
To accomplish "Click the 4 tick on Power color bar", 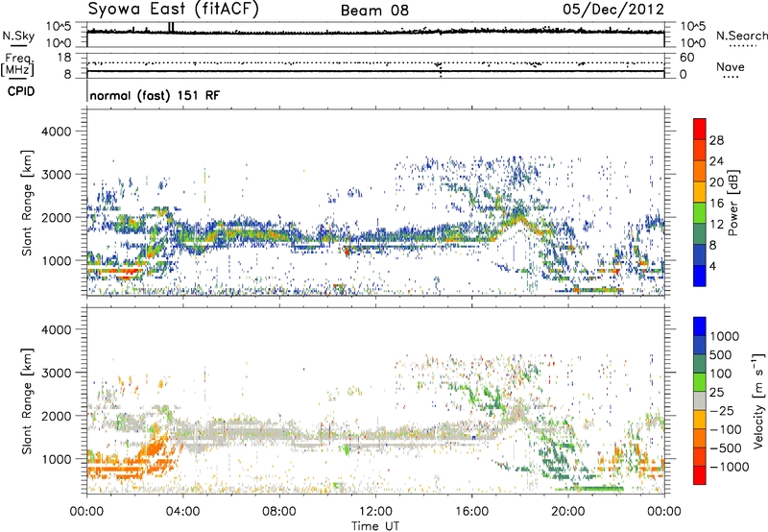I will pos(712,266).
